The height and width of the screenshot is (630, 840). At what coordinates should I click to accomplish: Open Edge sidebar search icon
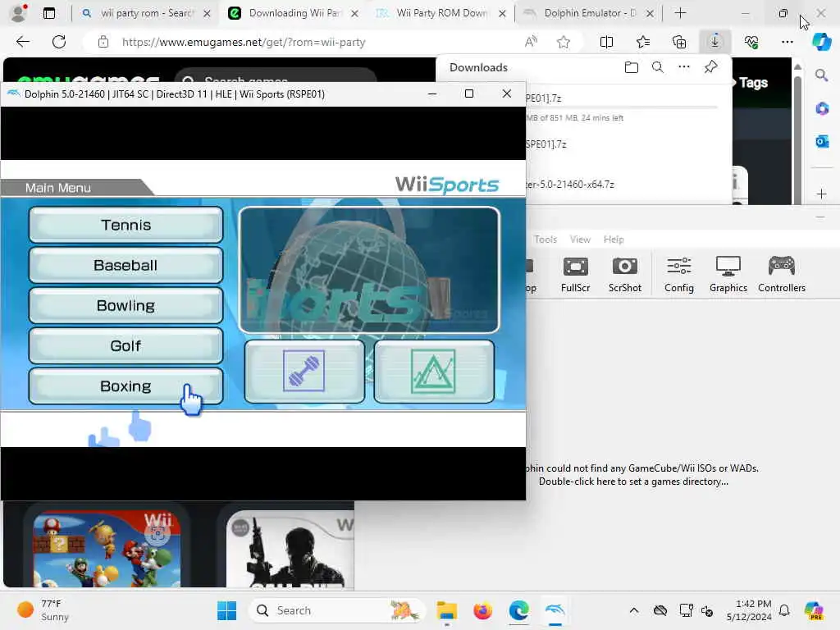(x=821, y=75)
